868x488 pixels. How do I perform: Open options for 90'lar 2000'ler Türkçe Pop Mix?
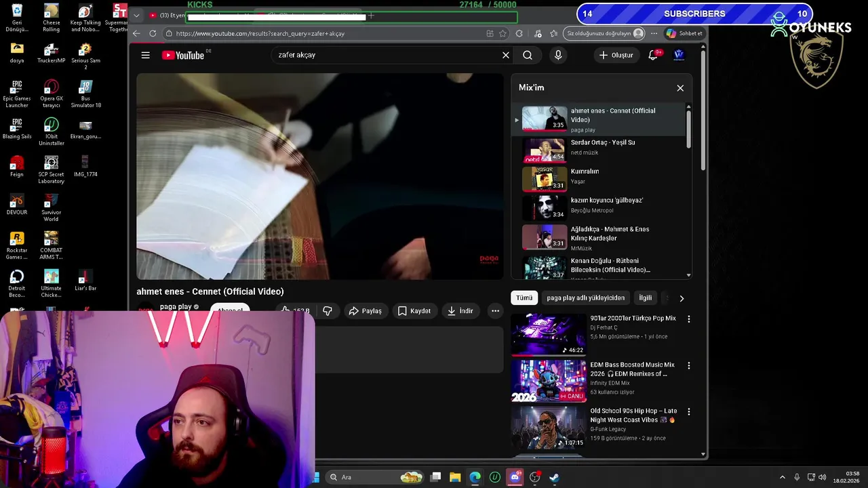pos(689,319)
